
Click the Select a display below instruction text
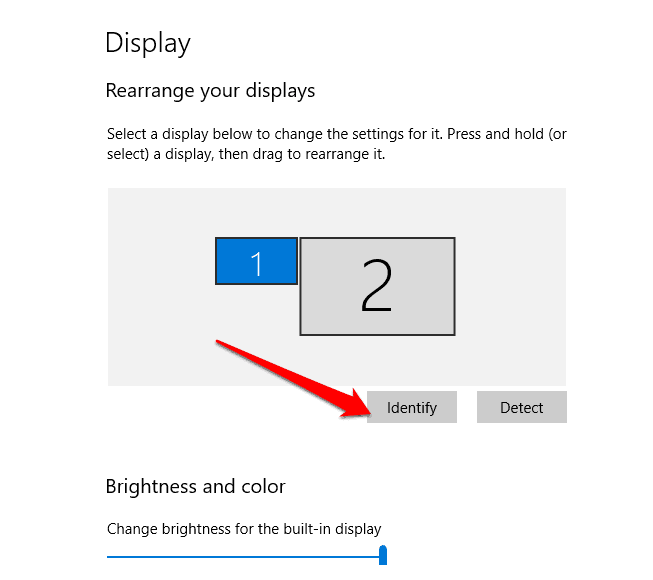(337, 134)
